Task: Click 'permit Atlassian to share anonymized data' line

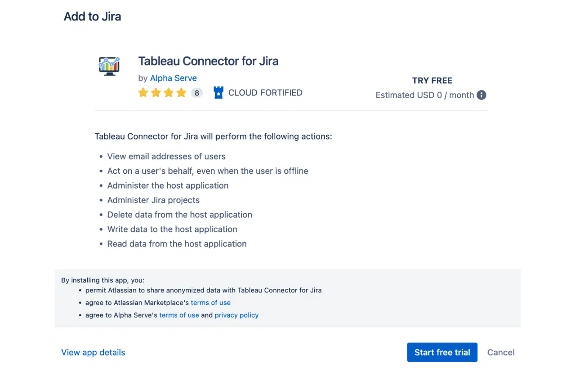Action: click(x=203, y=290)
